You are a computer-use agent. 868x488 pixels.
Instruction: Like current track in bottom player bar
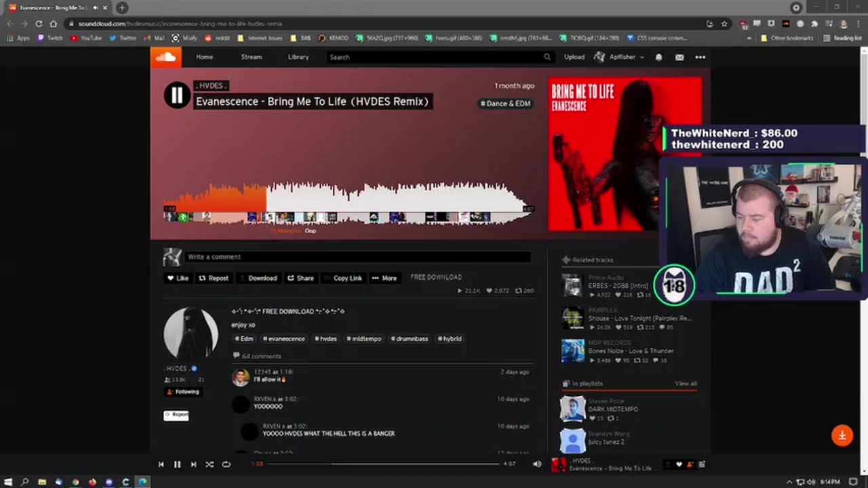[x=679, y=464]
